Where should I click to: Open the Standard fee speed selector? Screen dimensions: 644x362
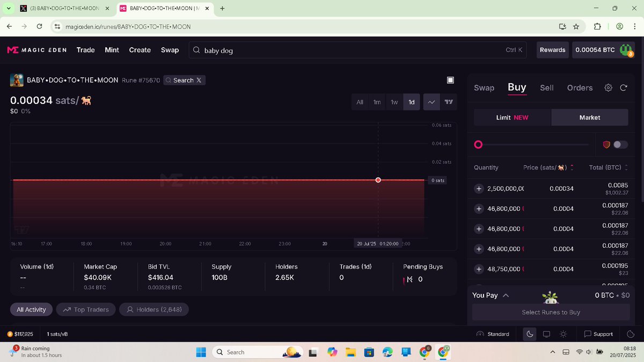tap(493, 334)
